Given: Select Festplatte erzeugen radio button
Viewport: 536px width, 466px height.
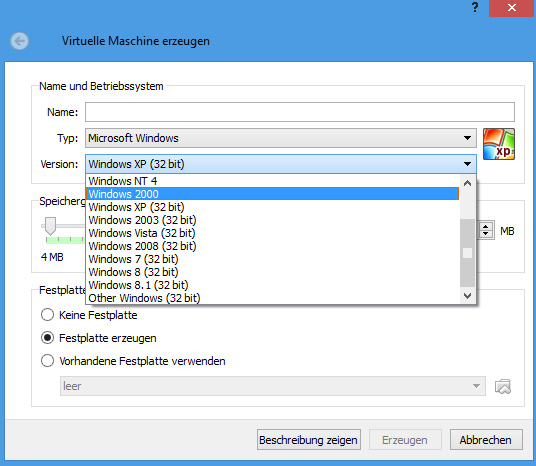Looking at the screenshot, I should (x=47, y=338).
